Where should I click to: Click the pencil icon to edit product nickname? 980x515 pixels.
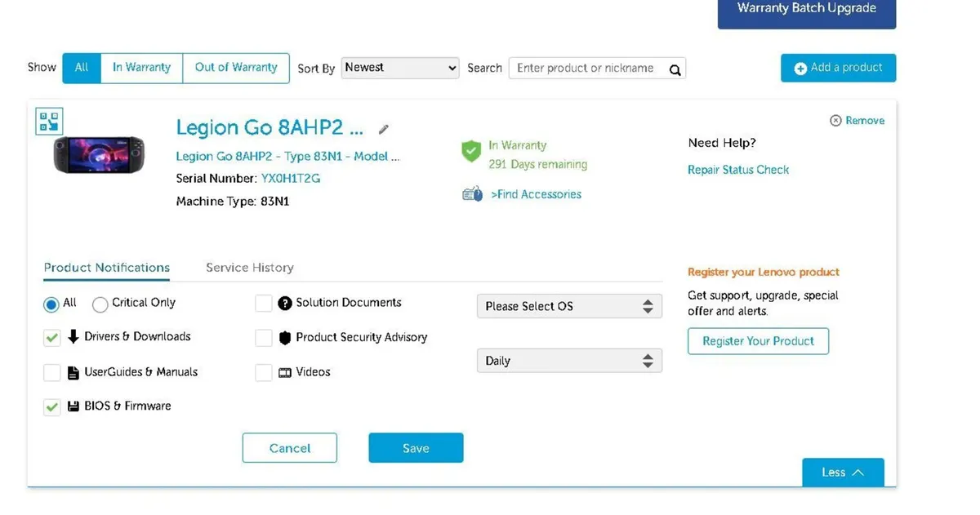(384, 129)
